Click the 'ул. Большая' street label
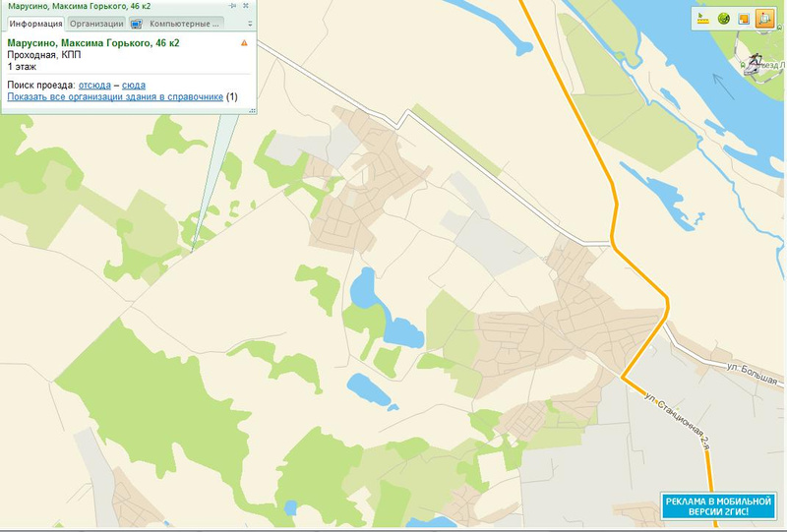 point(753,374)
